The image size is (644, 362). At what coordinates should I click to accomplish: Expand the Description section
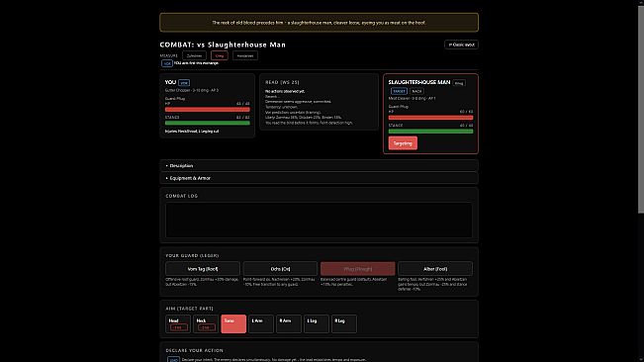[x=319, y=166]
